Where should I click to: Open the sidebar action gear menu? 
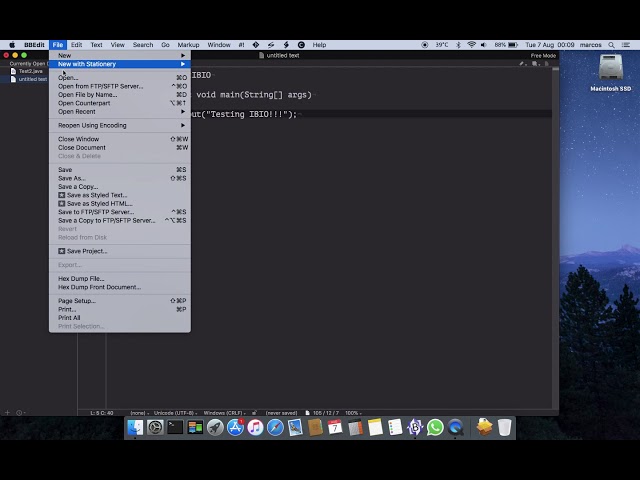pyautogui.click(x=20, y=413)
